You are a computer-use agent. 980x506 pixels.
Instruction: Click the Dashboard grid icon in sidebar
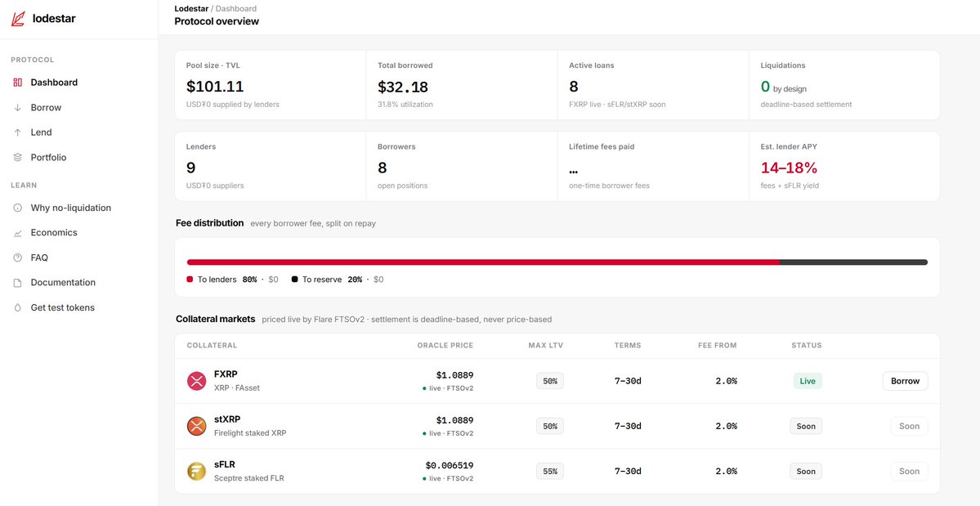pos(17,83)
